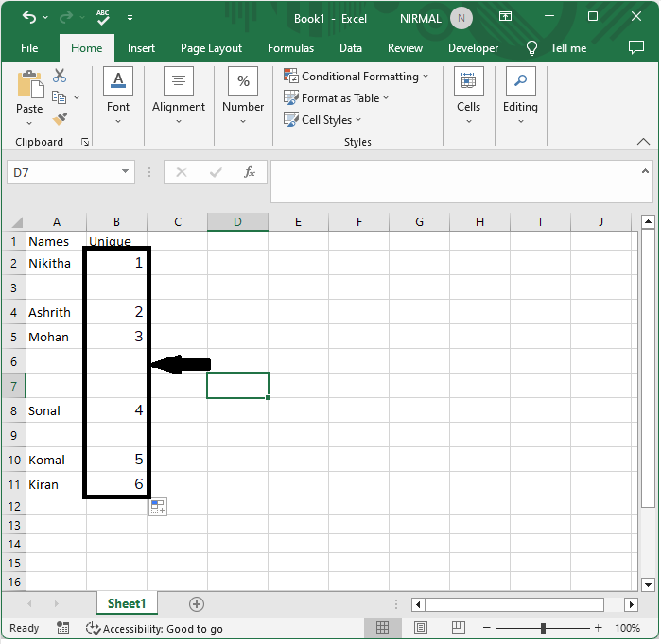
Task: Click the vertical scrollbar up arrow
Action: click(x=648, y=221)
